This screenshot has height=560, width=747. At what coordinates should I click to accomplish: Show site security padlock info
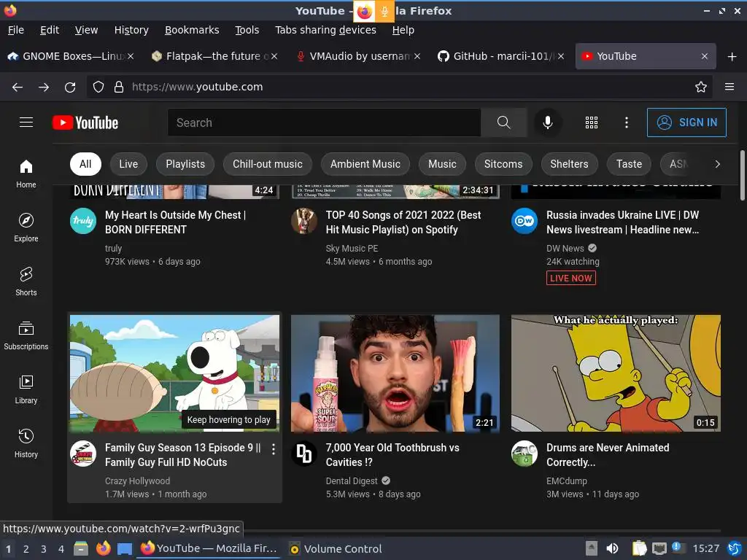click(119, 87)
